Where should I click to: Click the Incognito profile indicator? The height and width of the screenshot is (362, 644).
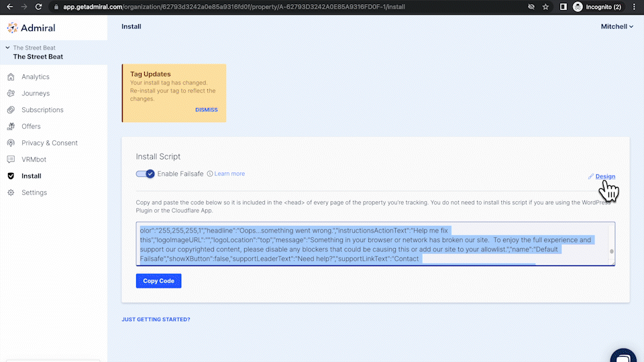point(598,7)
